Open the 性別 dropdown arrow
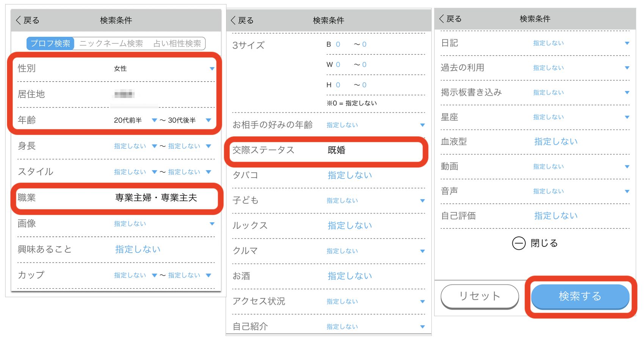 (x=212, y=69)
